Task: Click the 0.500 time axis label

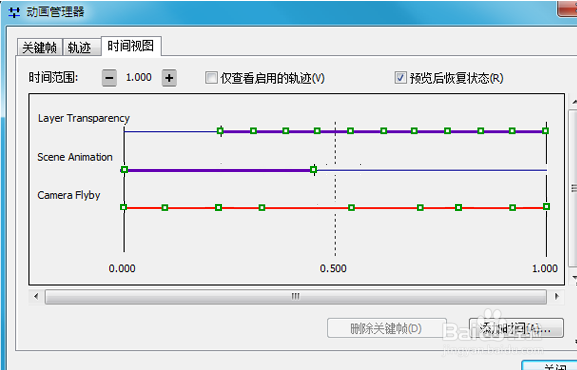Action: (x=333, y=268)
